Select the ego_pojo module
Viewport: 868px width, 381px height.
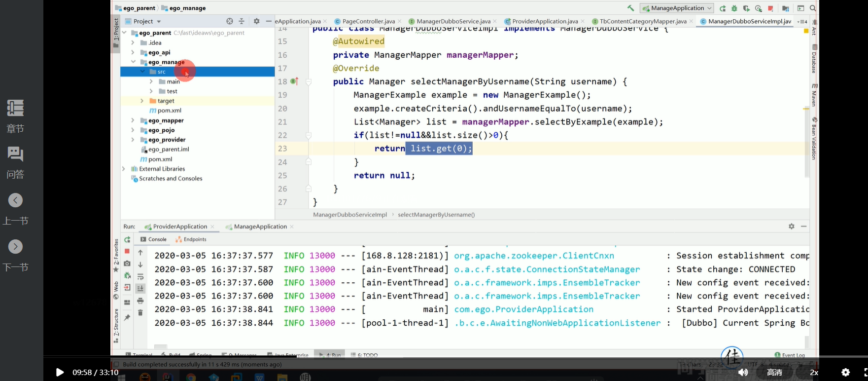(157, 130)
